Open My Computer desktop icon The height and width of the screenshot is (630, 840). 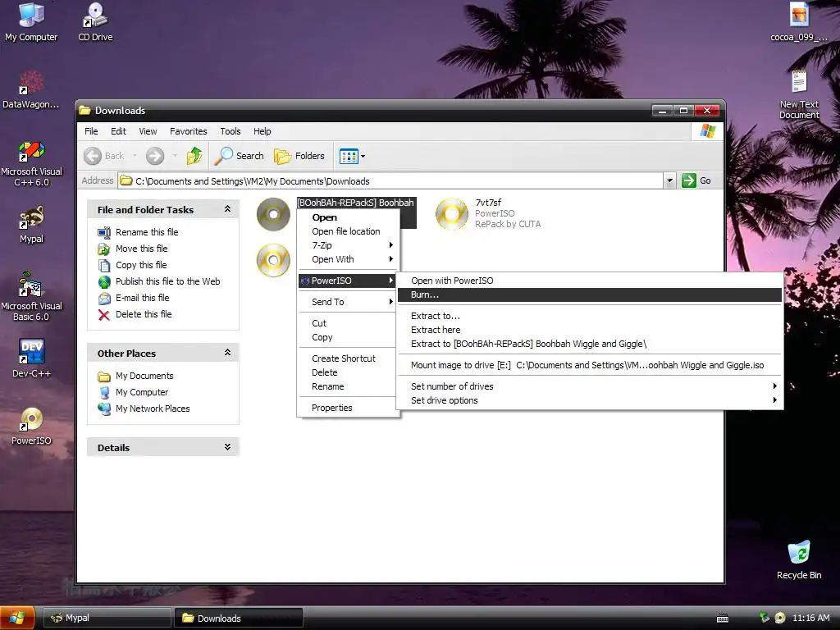[31, 22]
